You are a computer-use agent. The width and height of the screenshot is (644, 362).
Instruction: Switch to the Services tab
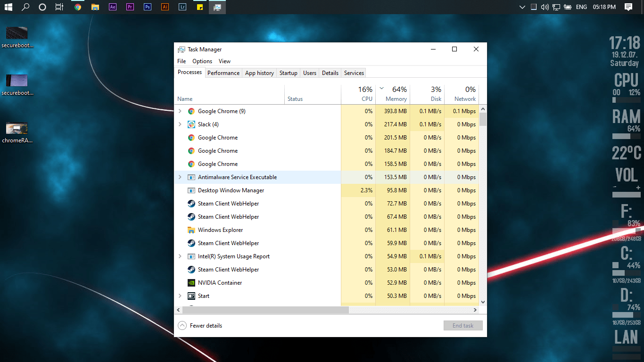353,73
